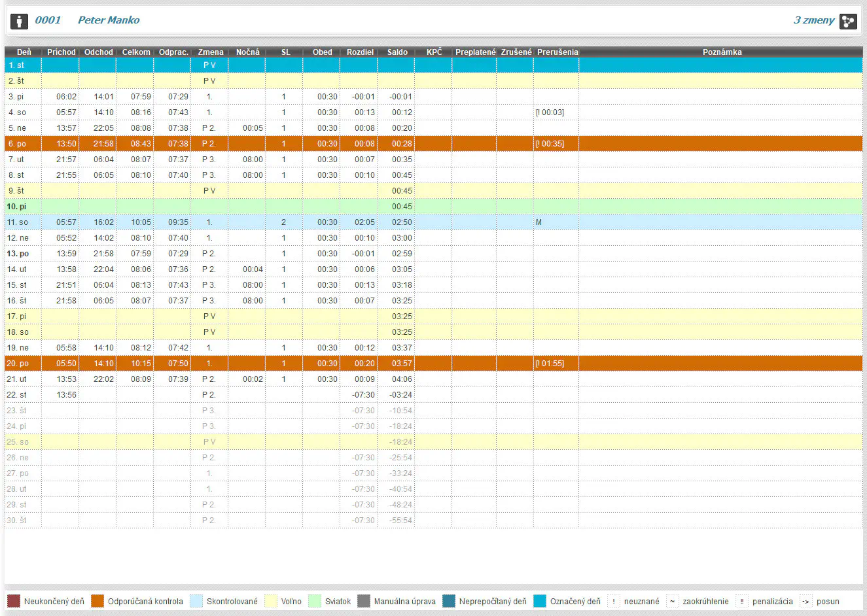The image size is (867, 616).
Task: Open employee Peter Manko link
Action: (109, 20)
